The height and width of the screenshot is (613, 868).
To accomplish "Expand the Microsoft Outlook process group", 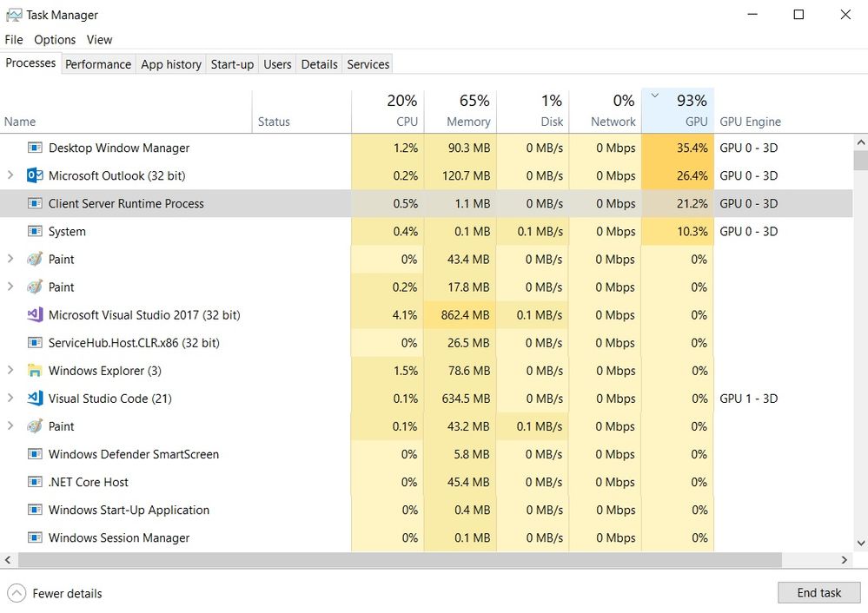I will tap(10, 175).
